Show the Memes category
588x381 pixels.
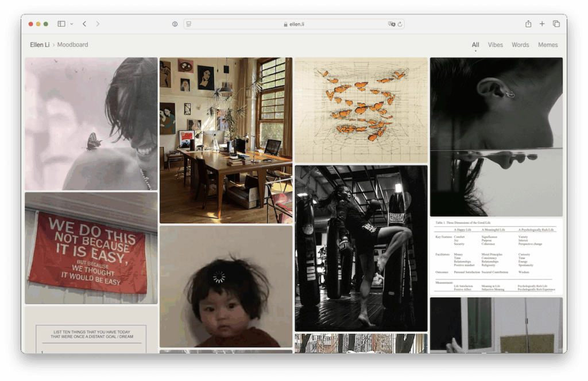pyautogui.click(x=548, y=45)
